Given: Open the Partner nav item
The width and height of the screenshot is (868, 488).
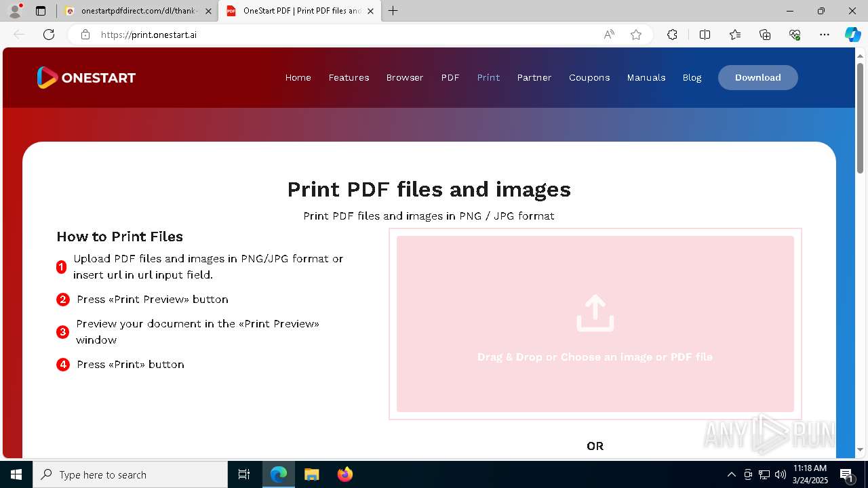Looking at the screenshot, I should [x=534, y=77].
